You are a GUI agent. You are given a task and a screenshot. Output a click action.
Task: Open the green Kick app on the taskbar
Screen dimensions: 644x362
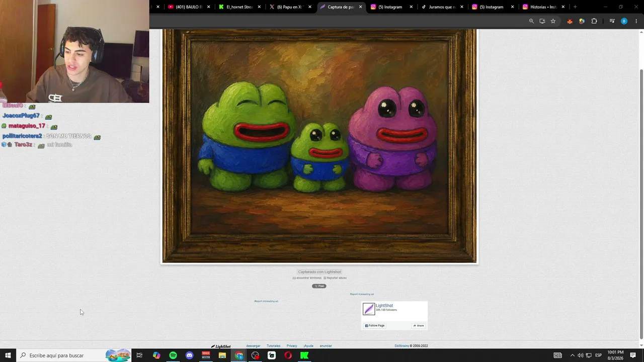click(x=304, y=355)
